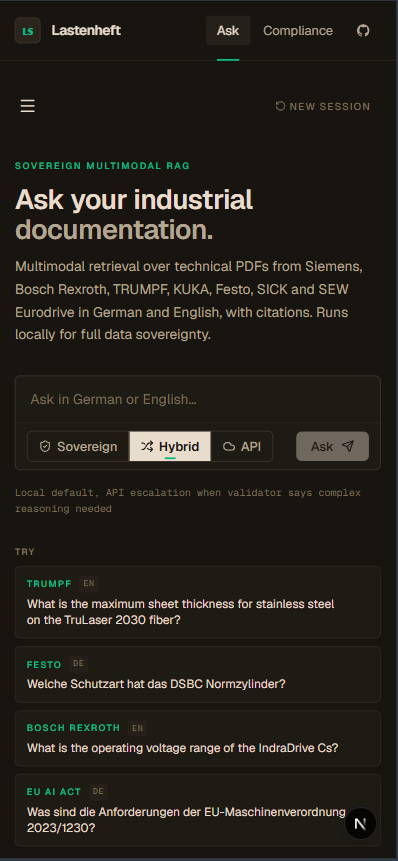Choose the Bosch Rexroth IndraDrive Cs example
The height and width of the screenshot is (861, 398).
coord(198,738)
